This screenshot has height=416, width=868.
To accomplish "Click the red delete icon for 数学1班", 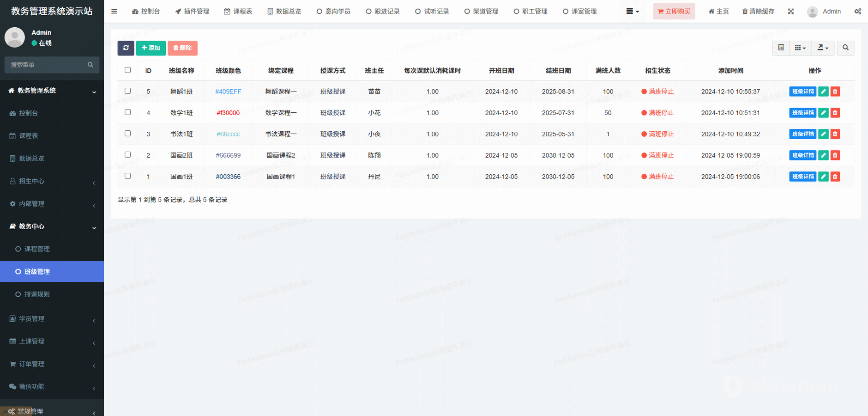I will pyautogui.click(x=835, y=113).
